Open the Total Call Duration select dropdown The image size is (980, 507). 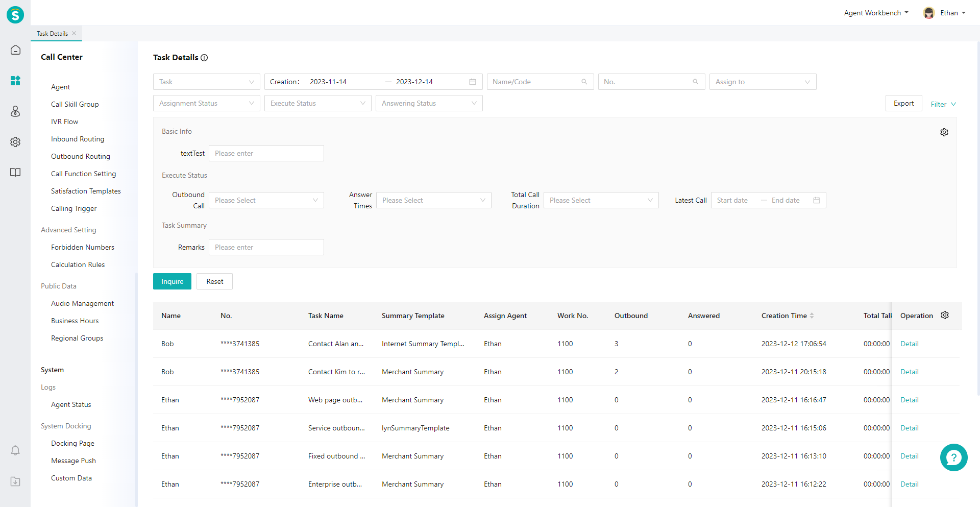(x=601, y=200)
